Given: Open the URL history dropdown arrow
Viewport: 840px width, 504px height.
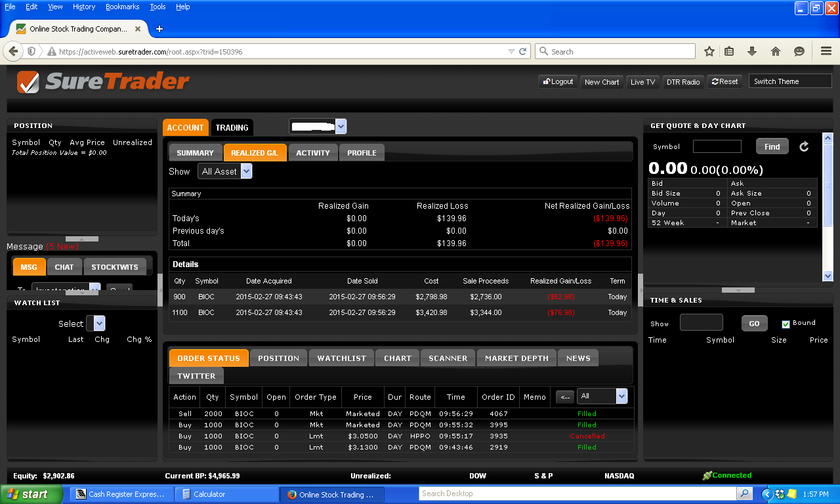Looking at the screenshot, I should point(511,51).
